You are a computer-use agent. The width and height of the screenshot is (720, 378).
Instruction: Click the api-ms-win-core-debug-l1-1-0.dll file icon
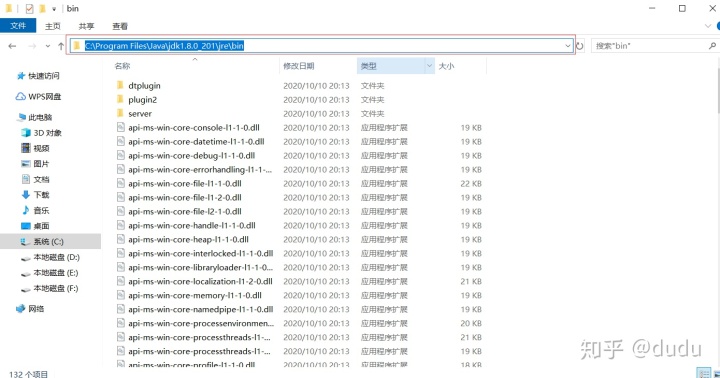coord(120,155)
